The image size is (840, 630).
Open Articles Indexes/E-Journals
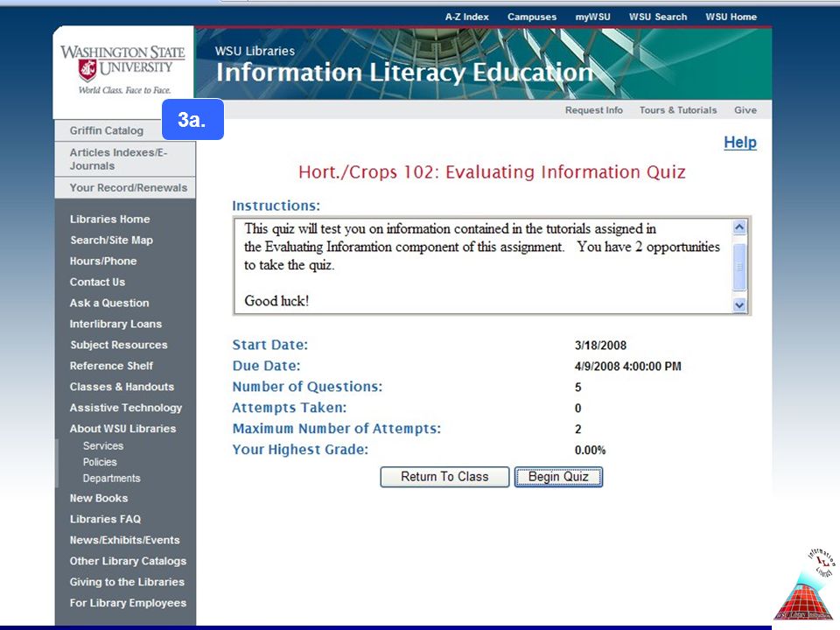tap(118, 159)
